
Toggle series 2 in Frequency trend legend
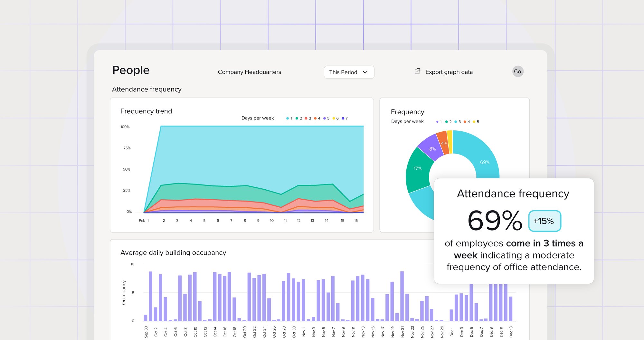click(298, 118)
